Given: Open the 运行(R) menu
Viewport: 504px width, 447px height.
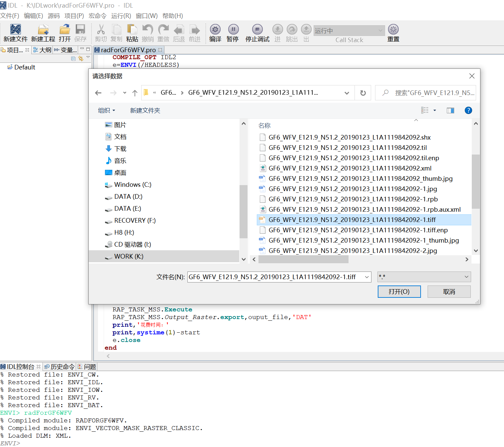Looking at the screenshot, I should click(x=121, y=16).
